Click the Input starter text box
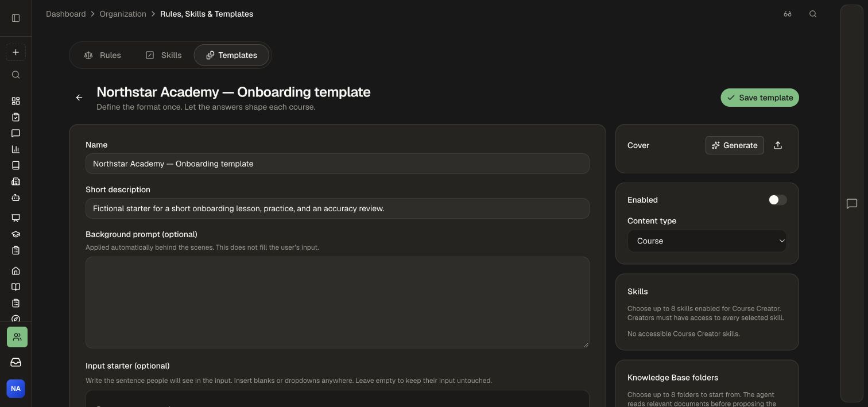This screenshot has height=407, width=868. [338, 398]
